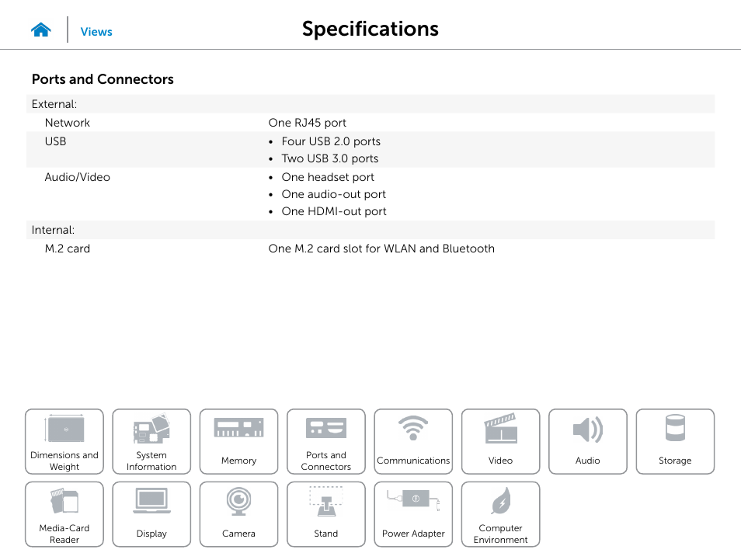The width and height of the screenshot is (741, 560).
Task: Open Computer Environment specifications
Action: point(500,514)
